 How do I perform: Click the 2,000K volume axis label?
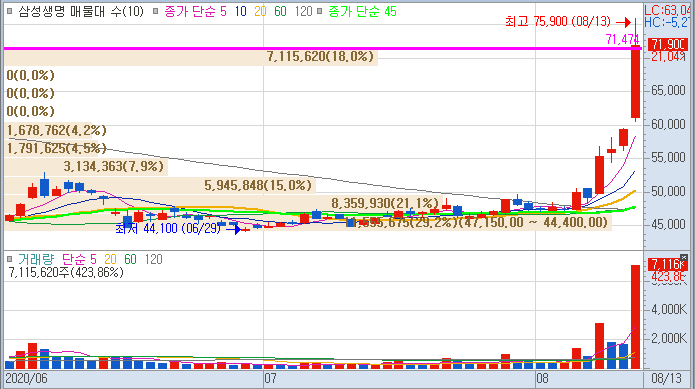coord(668,338)
